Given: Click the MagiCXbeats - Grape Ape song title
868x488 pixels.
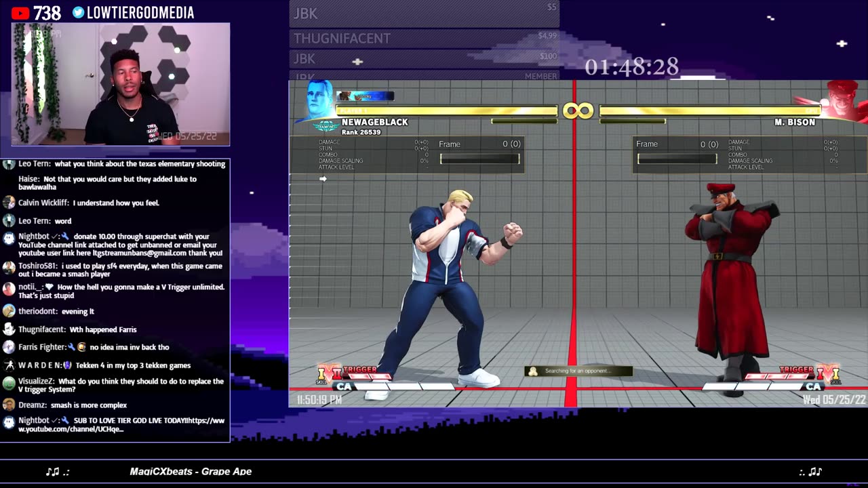Looking at the screenshot, I should (x=191, y=471).
